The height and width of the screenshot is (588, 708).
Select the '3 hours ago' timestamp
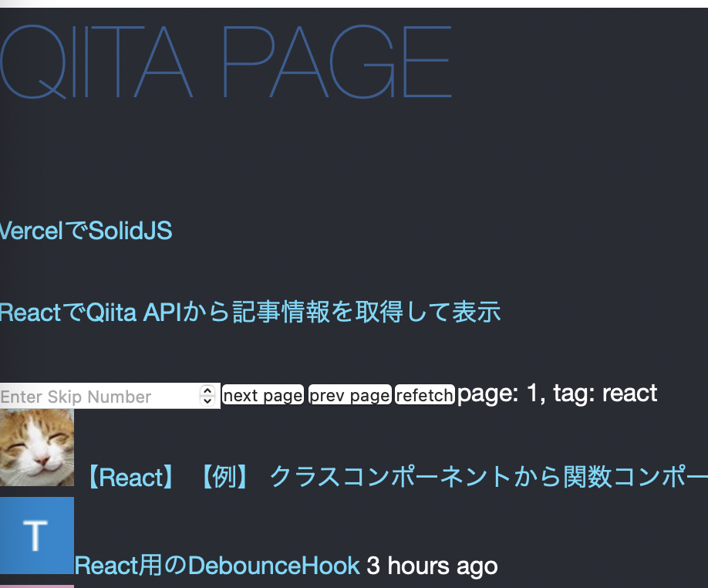coord(432,566)
